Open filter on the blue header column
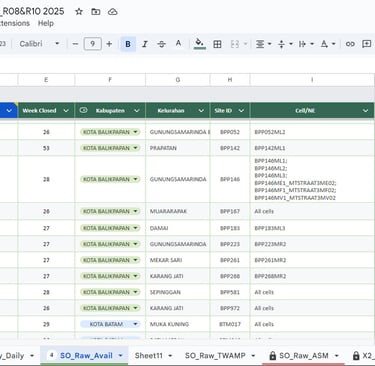The image size is (375, 366). (x=9, y=111)
